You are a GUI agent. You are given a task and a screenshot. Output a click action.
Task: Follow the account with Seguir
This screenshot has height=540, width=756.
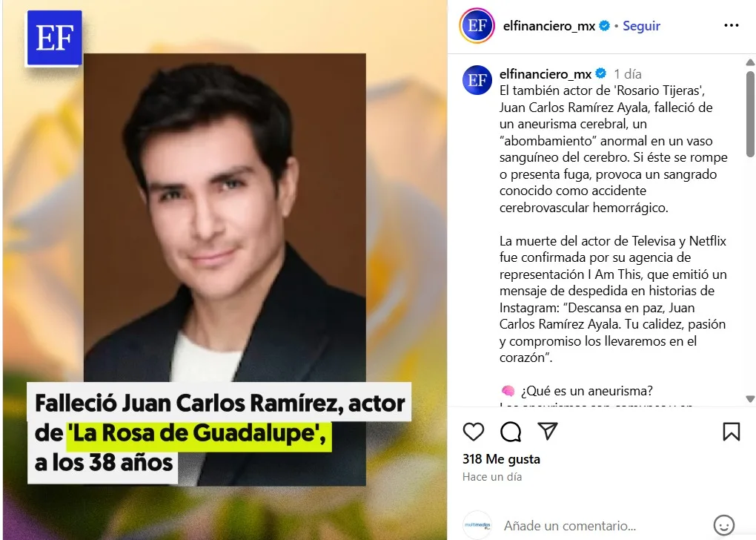[641, 26]
